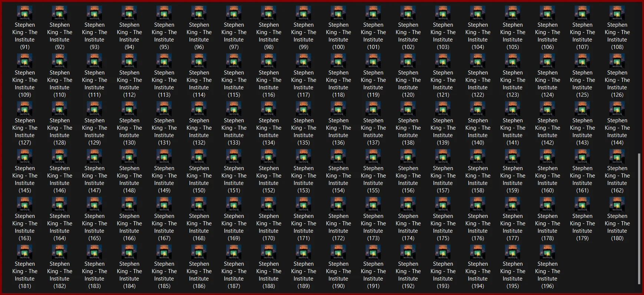
Task: Click the album art icon for file (95)
Action: [164, 13]
